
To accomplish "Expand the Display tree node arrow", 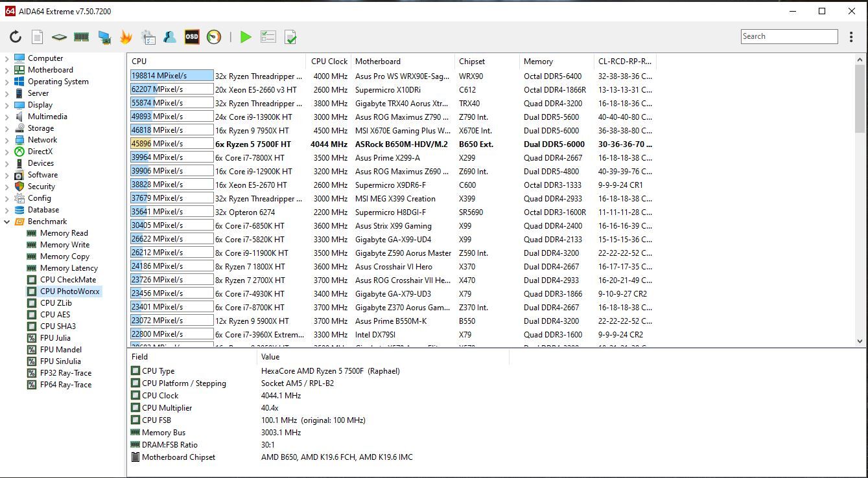I will (7, 105).
